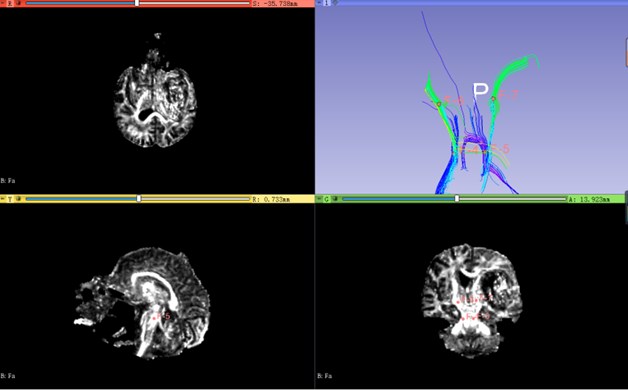This screenshot has width=628, height=390.
Task: Click the green slice view pin icon
Action: (x=319, y=199)
